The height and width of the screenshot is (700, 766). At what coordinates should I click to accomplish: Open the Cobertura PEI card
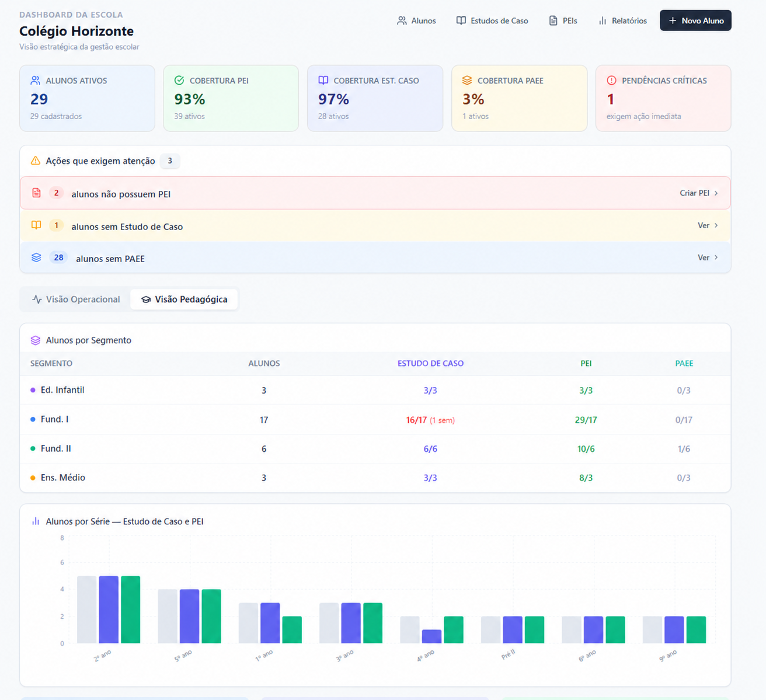tap(231, 98)
